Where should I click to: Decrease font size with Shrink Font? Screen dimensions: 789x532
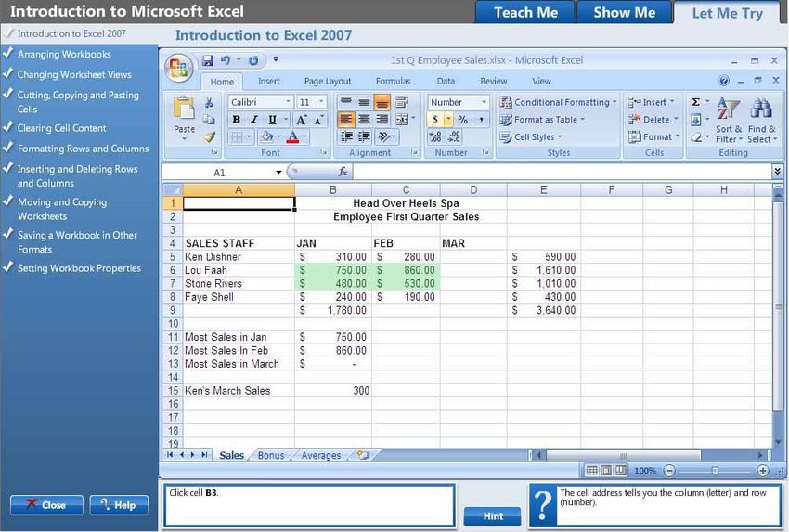click(x=318, y=120)
